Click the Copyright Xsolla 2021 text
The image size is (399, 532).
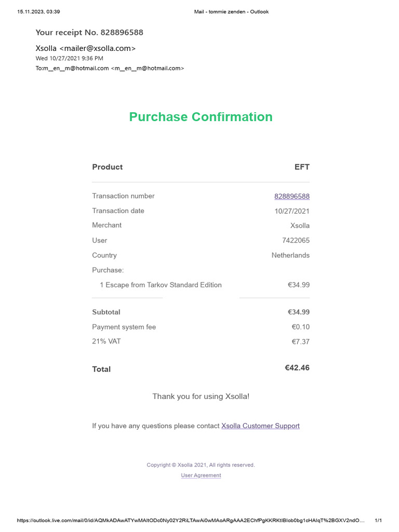pos(201,465)
